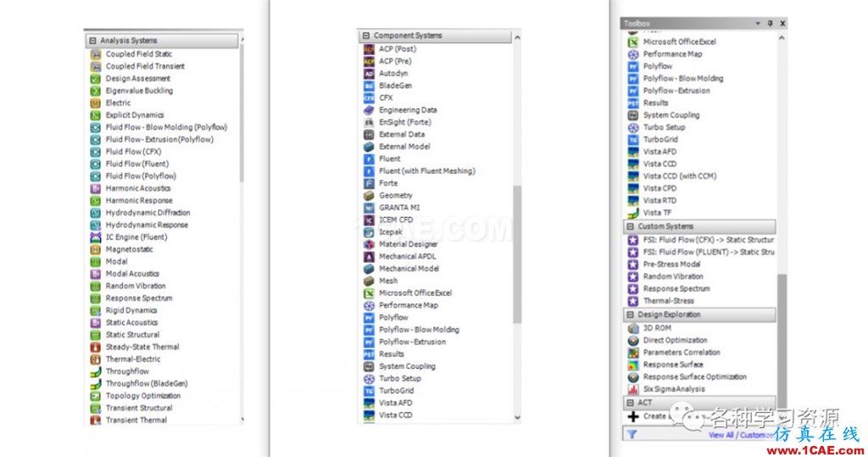This screenshot has height=457, width=868.
Task: Select Response Spectrum in Custom Systems
Action: tap(676, 288)
